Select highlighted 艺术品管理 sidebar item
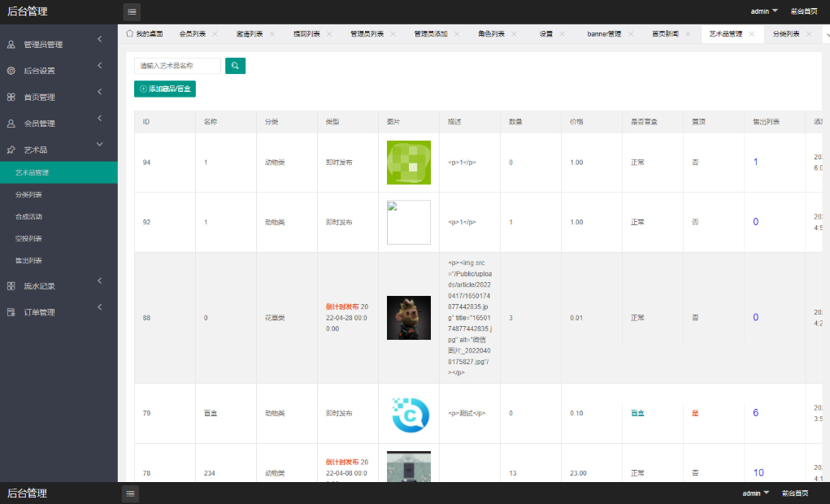Image resolution: width=830 pixels, height=504 pixels. (59, 172)
